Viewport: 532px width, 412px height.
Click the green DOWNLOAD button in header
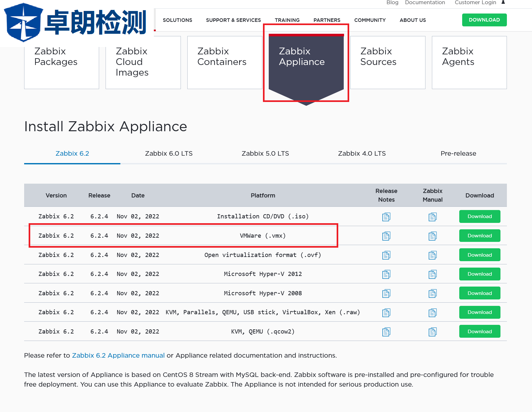484,20
